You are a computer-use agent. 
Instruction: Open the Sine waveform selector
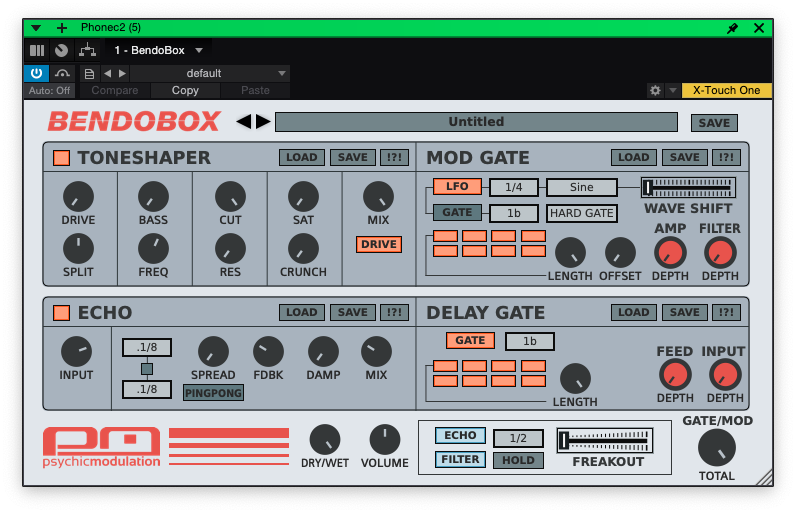point(582,187)
